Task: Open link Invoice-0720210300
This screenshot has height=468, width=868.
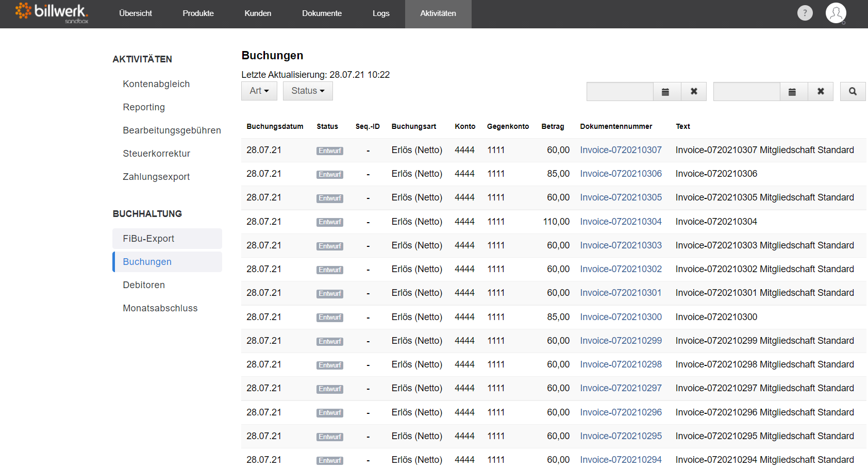Action: [x=621, y=317]
